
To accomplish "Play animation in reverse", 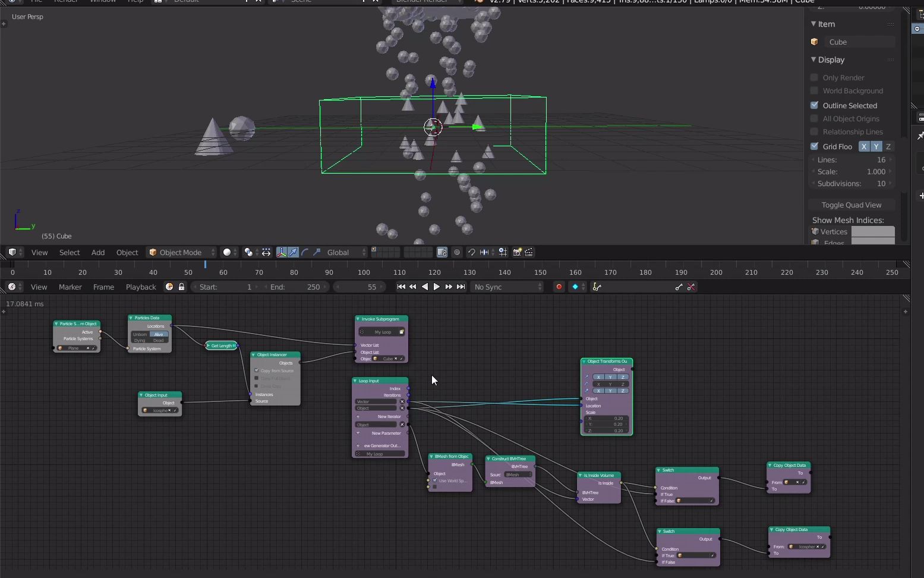I will pyautogui.click(x=425, y=287).
